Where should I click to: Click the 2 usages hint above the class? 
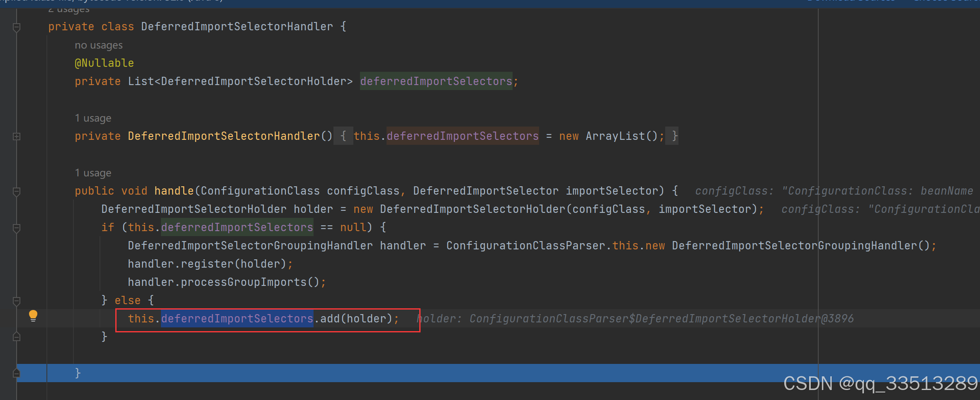tap(68, 8)
